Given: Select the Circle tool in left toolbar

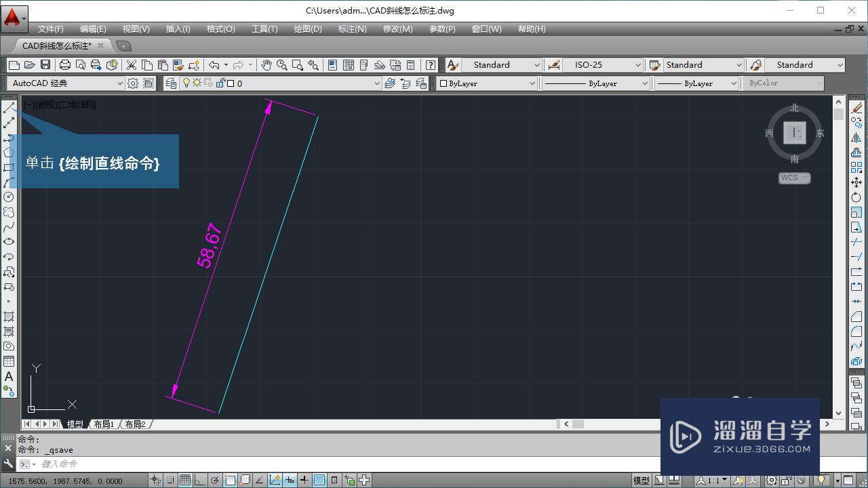Looking at the screenshot, I should 9,197.
